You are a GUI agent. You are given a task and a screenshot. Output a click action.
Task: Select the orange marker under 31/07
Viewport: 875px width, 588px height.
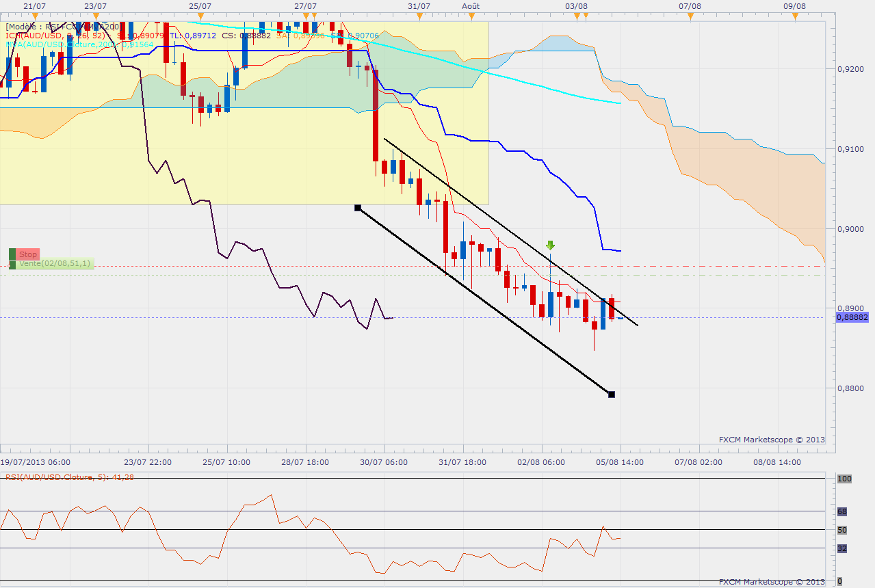tap(419, 15)
